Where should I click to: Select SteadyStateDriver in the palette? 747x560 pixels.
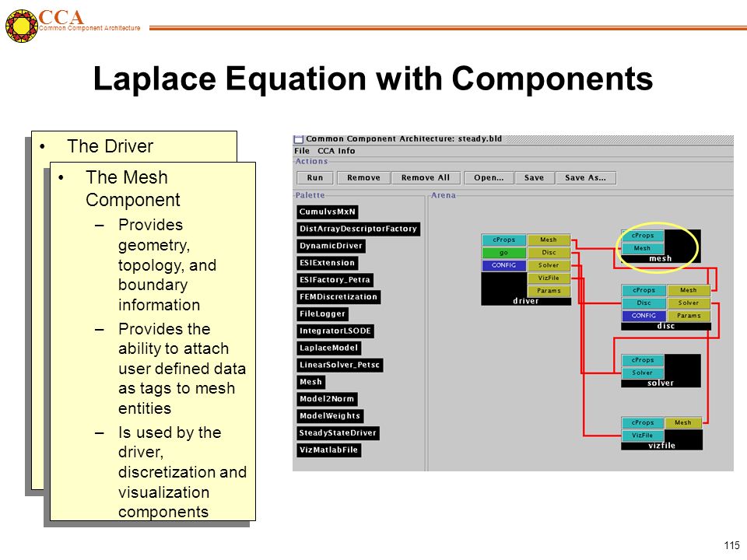pyautogui.click(x=338, y=433)
